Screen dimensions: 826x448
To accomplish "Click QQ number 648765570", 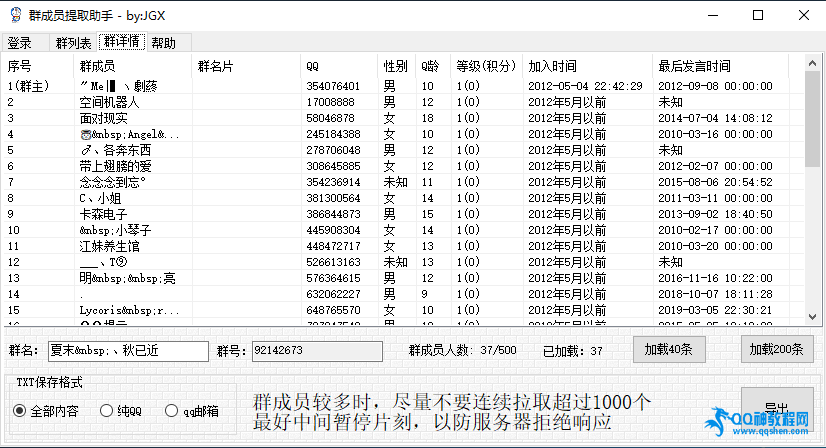I will tap(333, 310).
